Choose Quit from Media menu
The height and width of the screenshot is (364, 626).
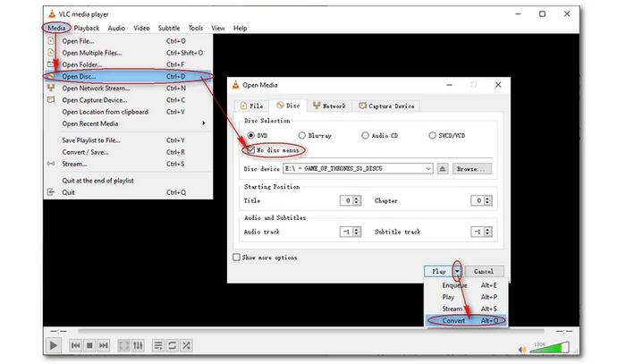pyautogui.click(x=128, y=192)
